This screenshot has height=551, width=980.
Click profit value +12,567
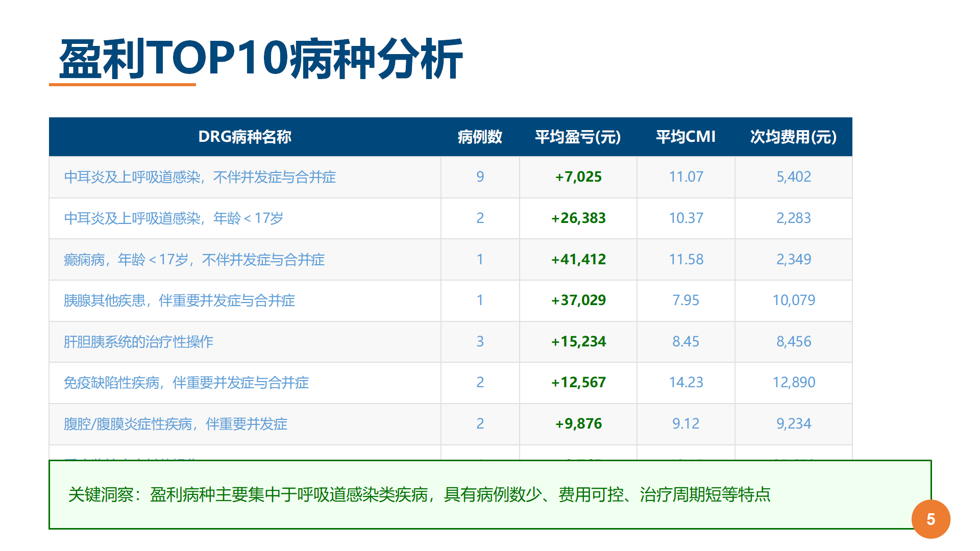point(578,383)
